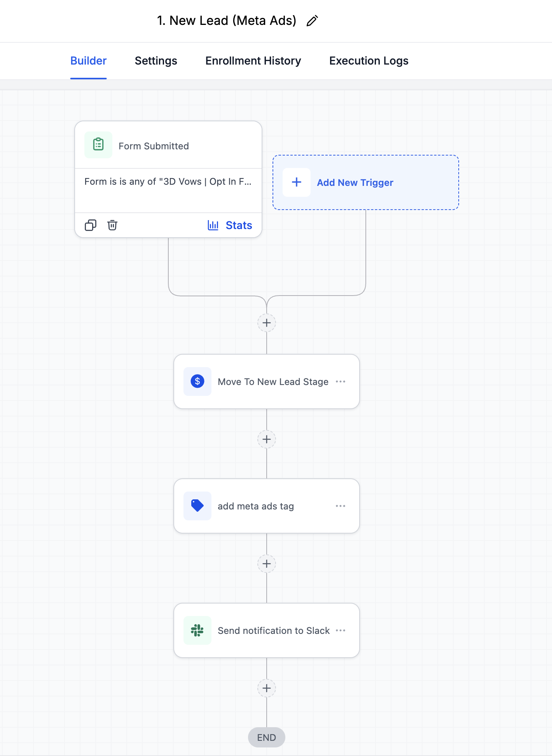This screenshot has width=552, height=756.
Task: Click the END node
Action: (x=267, y=737)
